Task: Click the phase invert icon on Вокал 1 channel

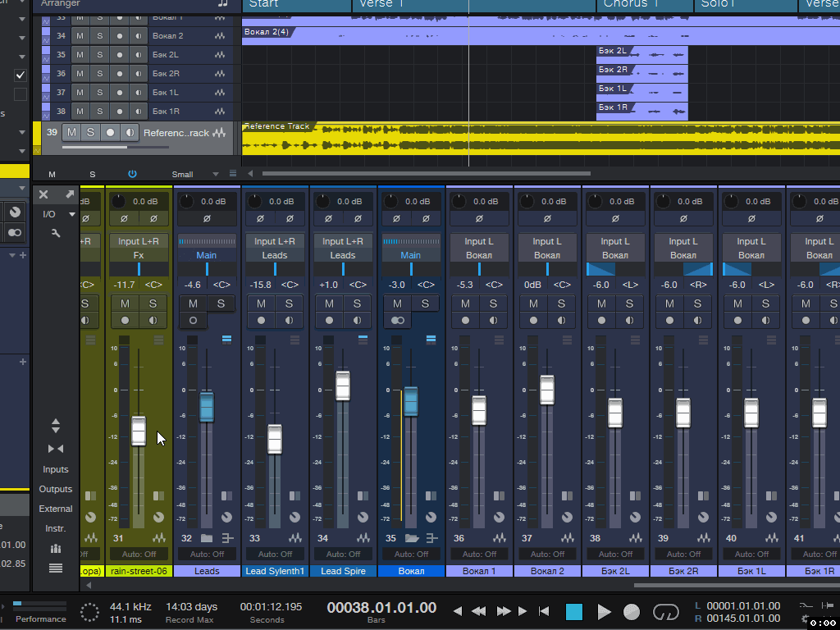Action: 479,218
